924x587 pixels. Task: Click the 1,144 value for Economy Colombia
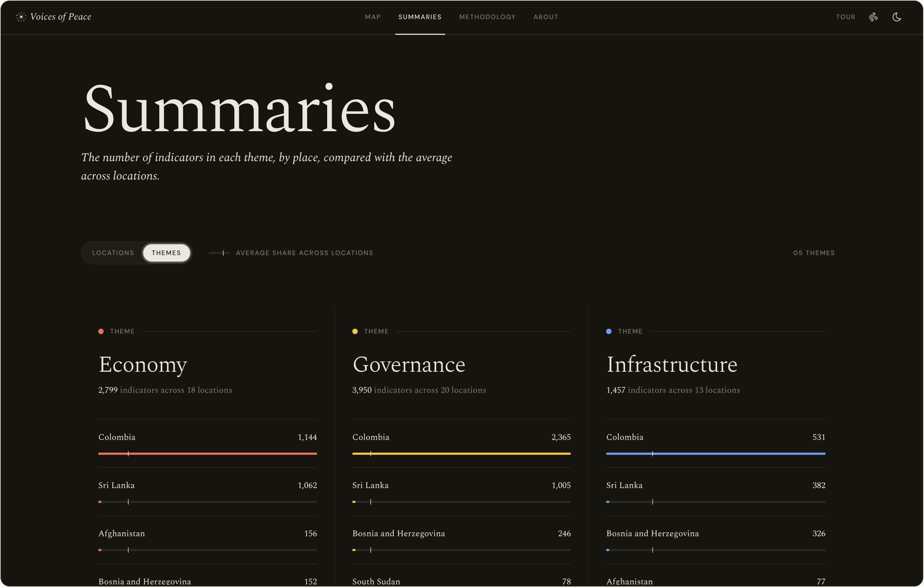[307, 437]
